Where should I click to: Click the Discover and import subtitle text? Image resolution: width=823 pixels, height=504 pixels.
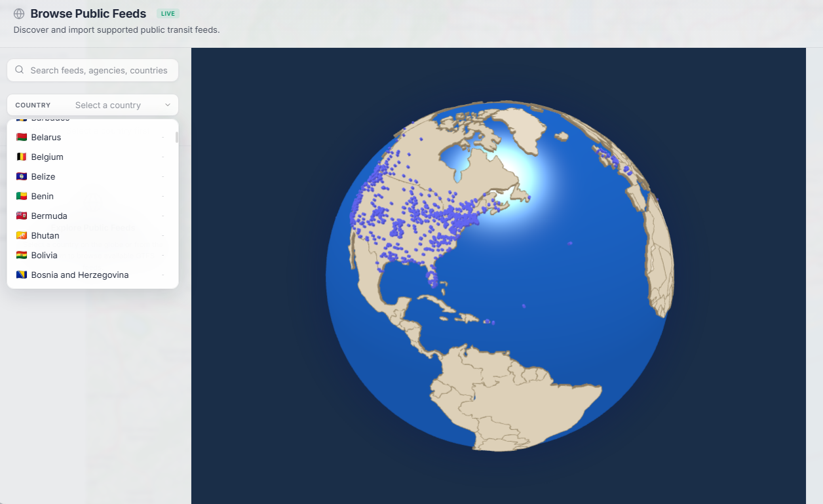click(x=117, y=29)
